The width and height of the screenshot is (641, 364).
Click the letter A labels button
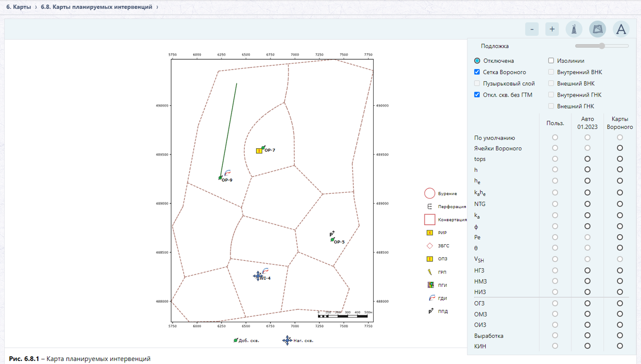pyautogui.click(x=621, y=29)
